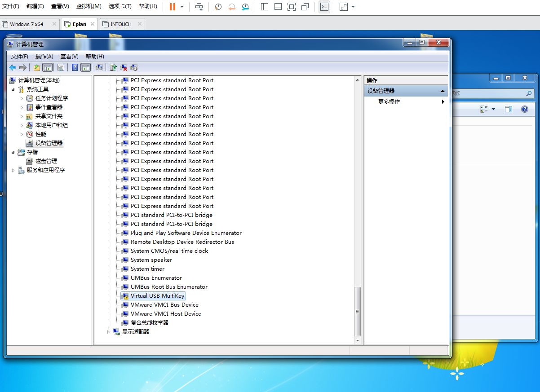Open the 操作(A) menu in Computer Management
540x392 pixels.
pos(44,56)
